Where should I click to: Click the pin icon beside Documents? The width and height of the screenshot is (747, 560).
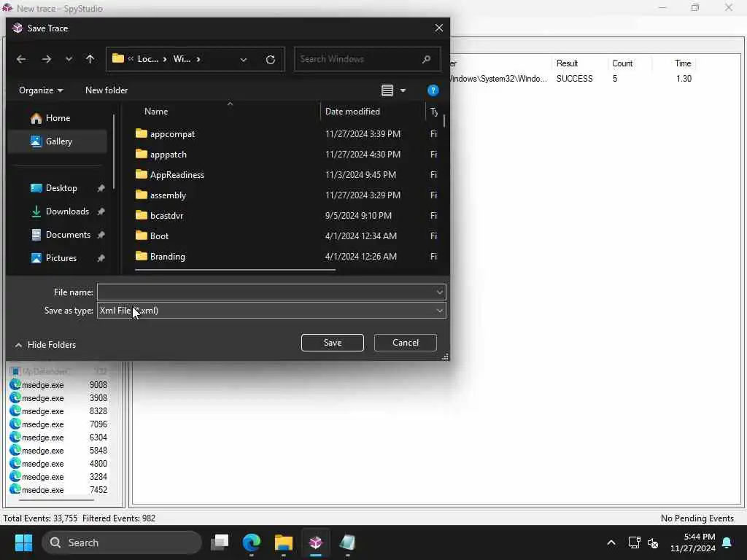click(101, 235)
